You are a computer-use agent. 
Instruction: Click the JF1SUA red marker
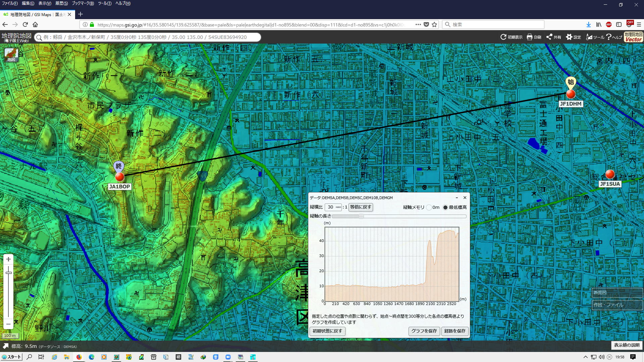coord(610,174)
